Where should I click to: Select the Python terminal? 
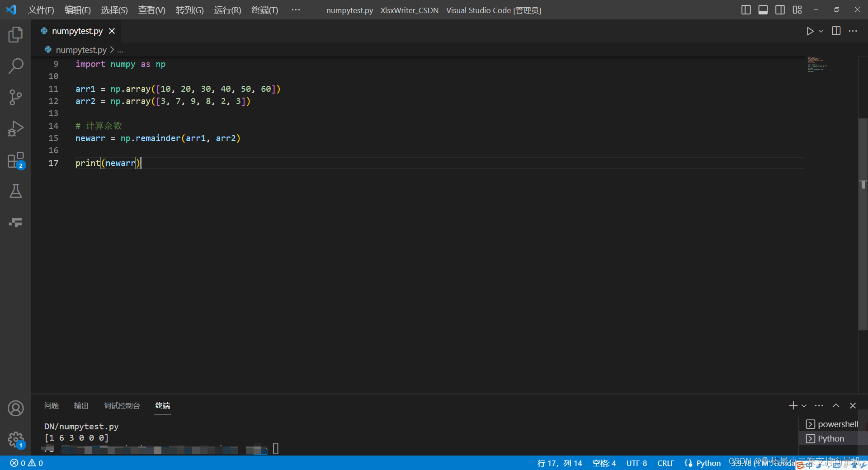click(832, 438)
